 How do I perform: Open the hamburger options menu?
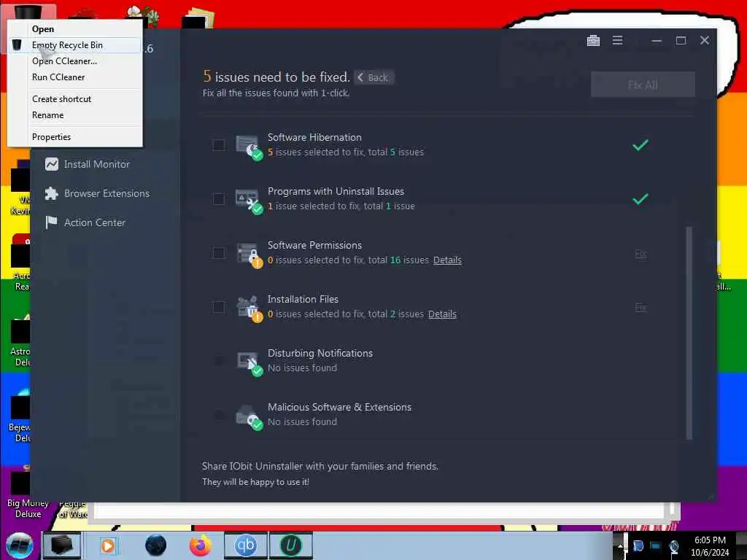click(x=617, y=41)
